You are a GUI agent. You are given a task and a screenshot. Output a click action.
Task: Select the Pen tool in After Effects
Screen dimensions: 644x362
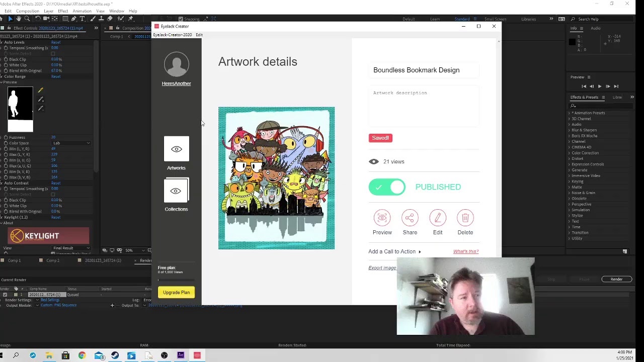tap(73, 19)
